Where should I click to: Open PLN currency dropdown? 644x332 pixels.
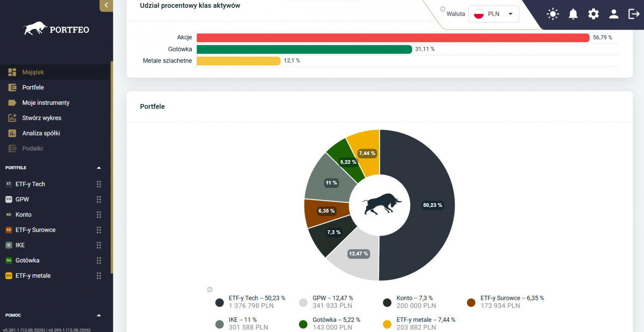[x=494, y=14]
